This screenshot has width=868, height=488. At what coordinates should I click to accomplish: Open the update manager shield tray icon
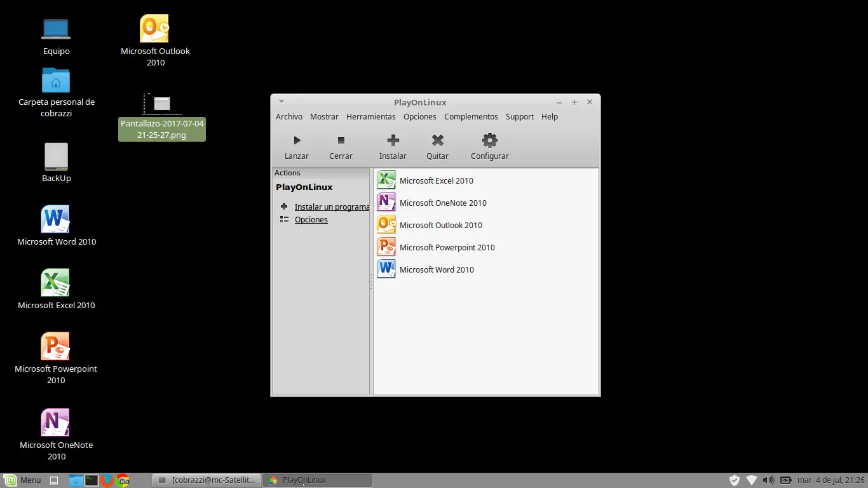point(735,480)
